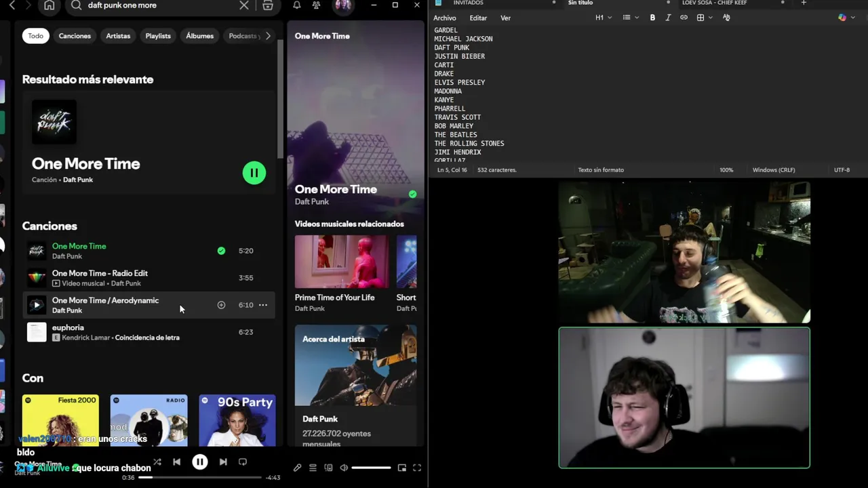
Task: Select the Playlists filter chip
Action: pyautogui.click(x=158, y=36)
